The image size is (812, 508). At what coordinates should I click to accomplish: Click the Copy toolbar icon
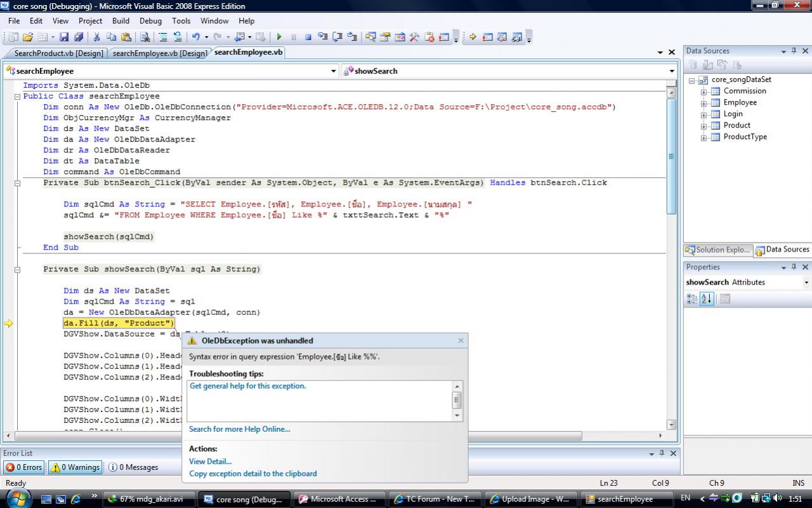[x=111, y=37]
